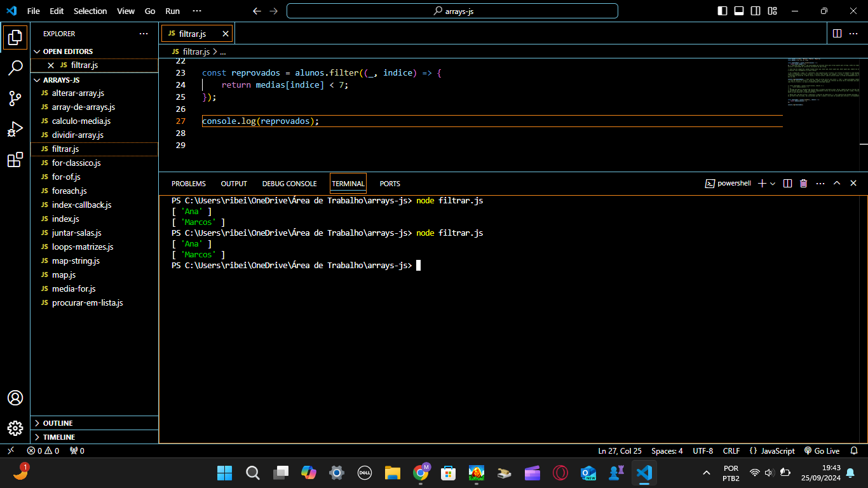
Task: Click the breadcrumb ellipsis after filtrar.js
Action: tap(223, 51)
